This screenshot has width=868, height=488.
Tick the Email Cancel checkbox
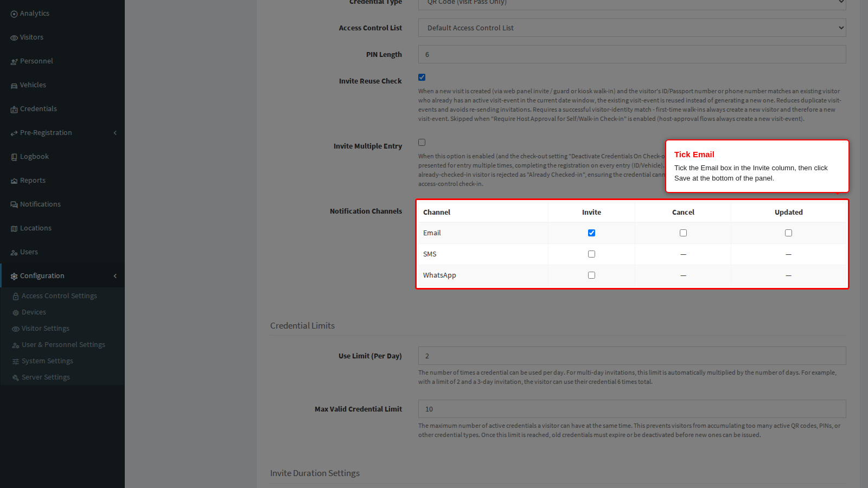click(683, 233)
